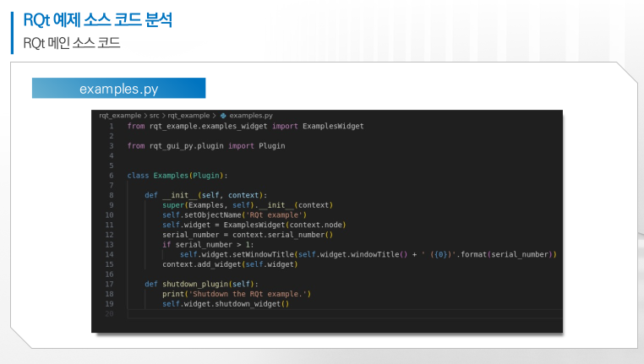Click 'ExamplesWidget' on the import line
The image size is (644, 364).
point(333,127)
